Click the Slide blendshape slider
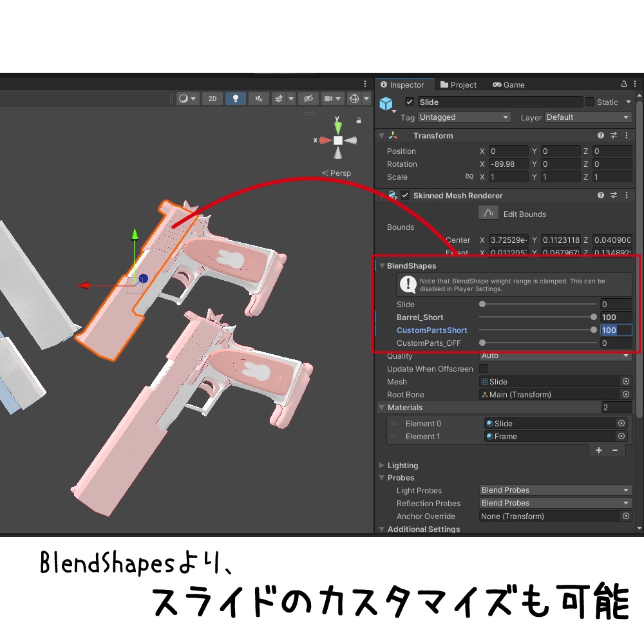644x644 pixels. pyautogui.click(x=538, y=304)
